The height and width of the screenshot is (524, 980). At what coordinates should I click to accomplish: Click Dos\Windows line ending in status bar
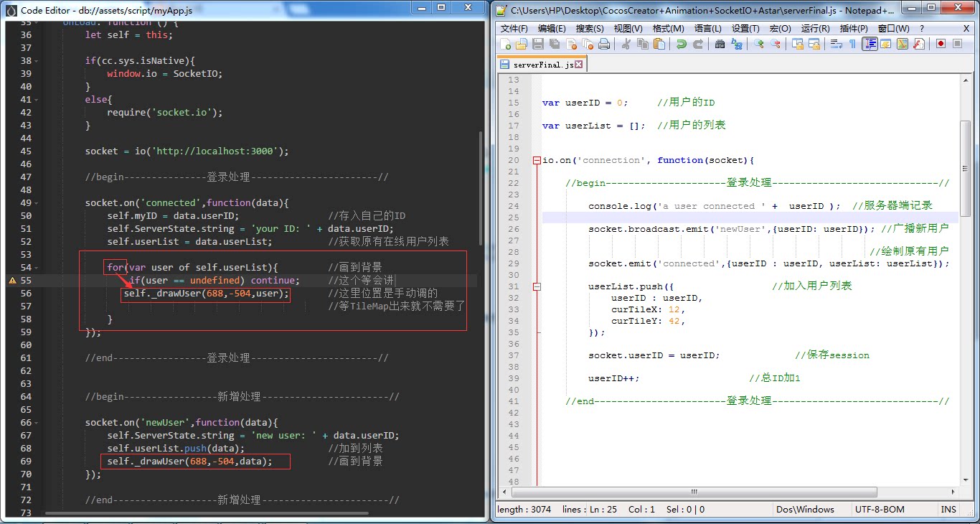coord(805,509)
